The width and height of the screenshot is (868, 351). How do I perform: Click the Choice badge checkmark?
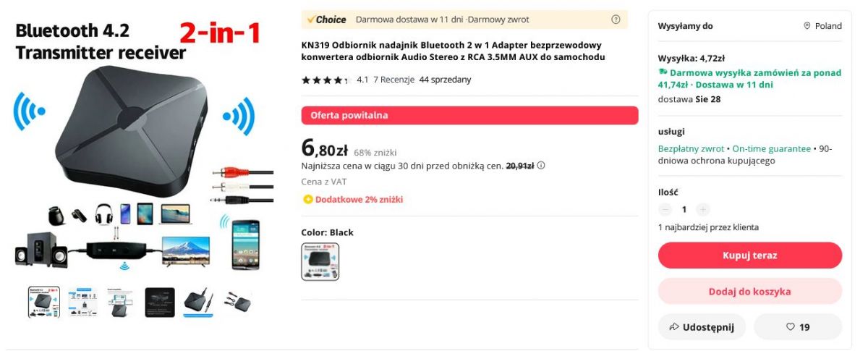point(311,20)
